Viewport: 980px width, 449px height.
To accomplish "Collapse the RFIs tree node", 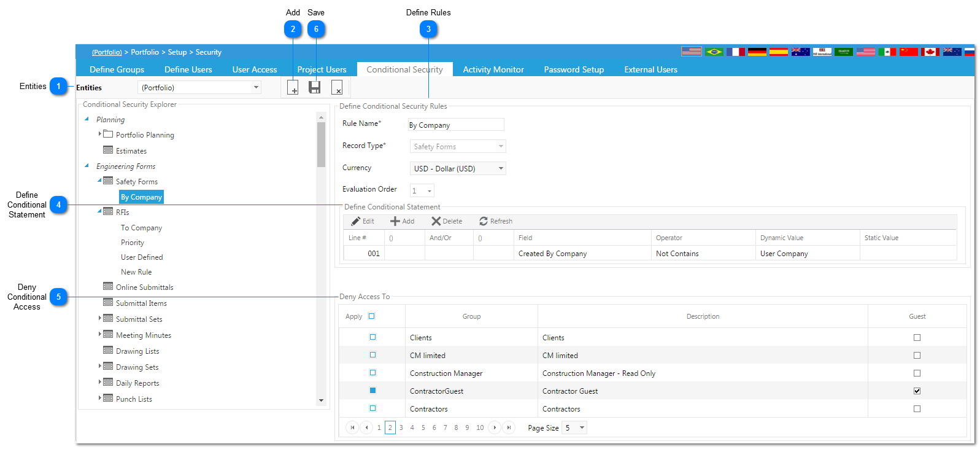I will [100, 211].
